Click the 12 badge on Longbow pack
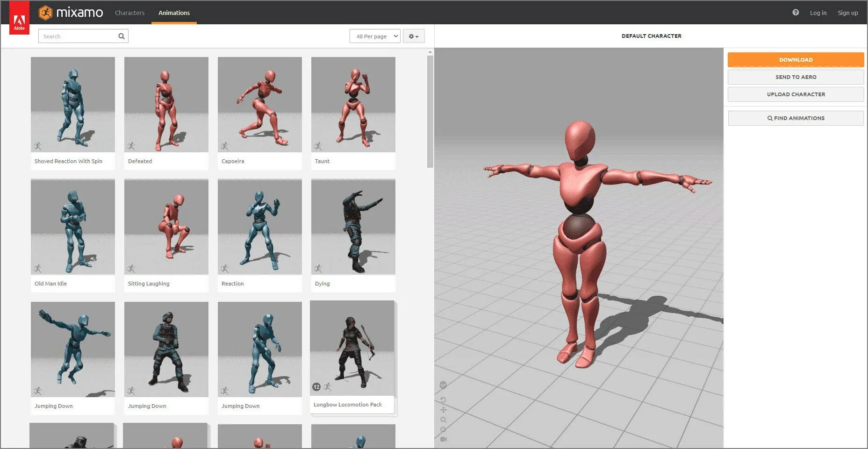The height and width of the screenshot is (449, 868). [x=316, y=387]
